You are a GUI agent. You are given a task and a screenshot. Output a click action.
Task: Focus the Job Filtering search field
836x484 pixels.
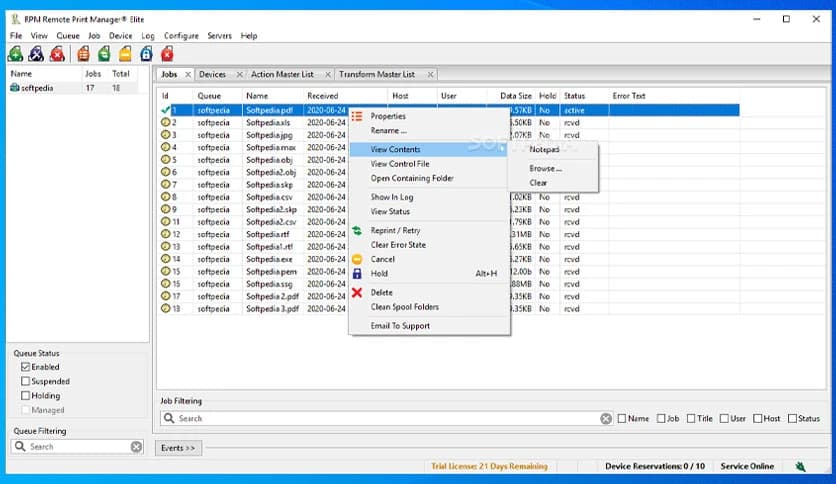(388, 418)
